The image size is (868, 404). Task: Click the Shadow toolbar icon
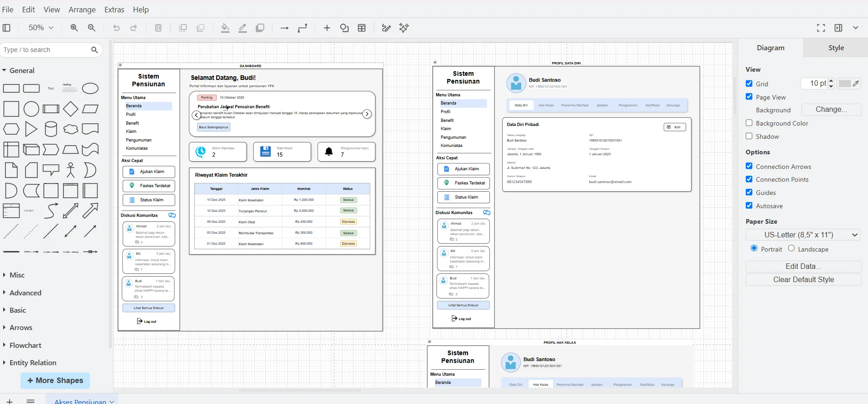[x=260, y=28]
